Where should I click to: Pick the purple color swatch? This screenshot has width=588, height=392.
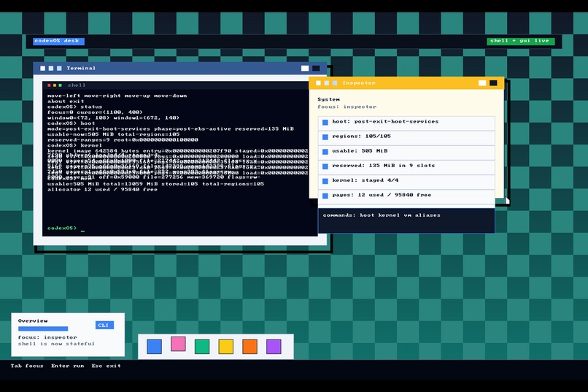[x=274, y=347]
